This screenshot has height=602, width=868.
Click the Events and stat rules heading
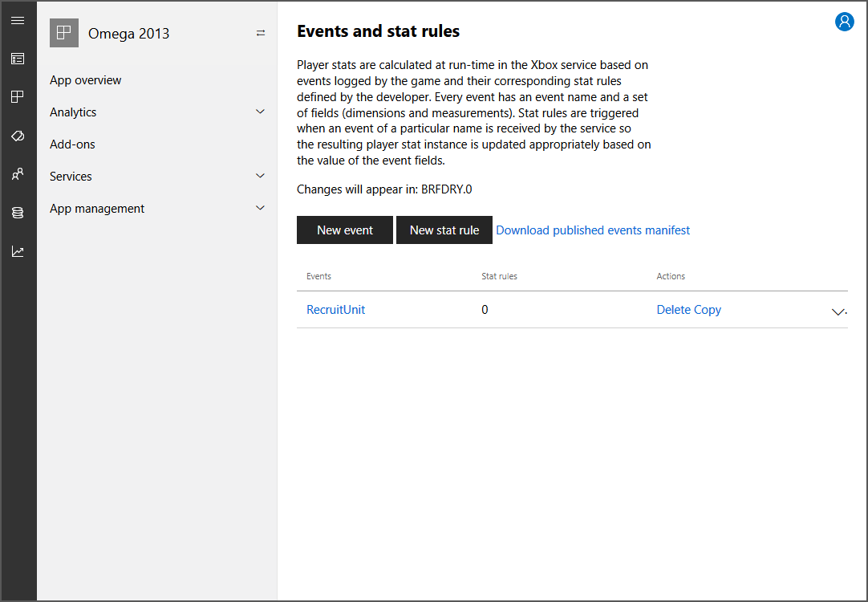378,31
